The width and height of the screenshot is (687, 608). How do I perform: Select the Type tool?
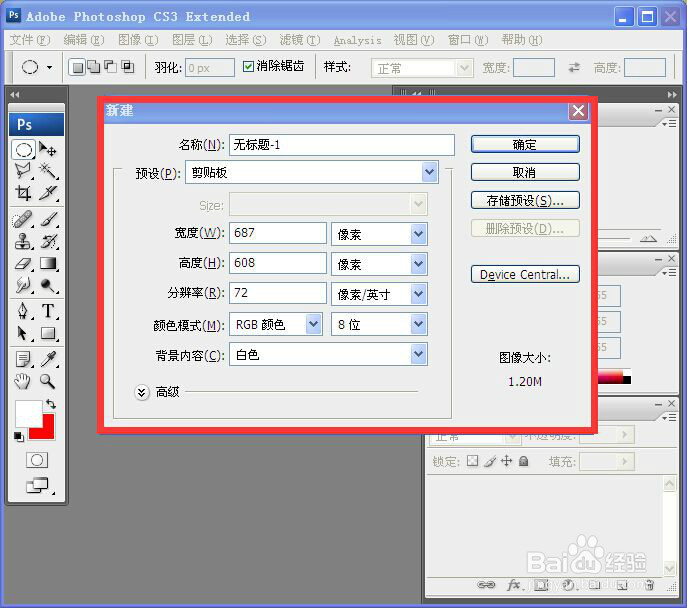coord(48,311)
